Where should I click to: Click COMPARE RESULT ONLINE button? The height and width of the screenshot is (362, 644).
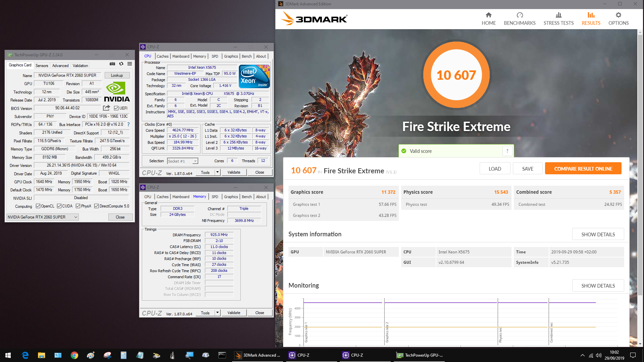583,169
